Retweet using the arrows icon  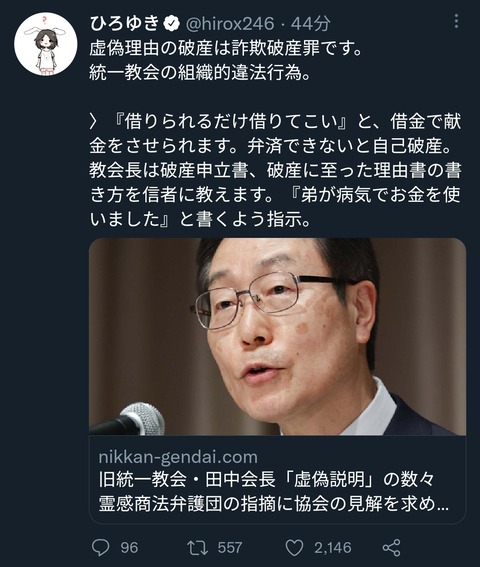(197, 547)
